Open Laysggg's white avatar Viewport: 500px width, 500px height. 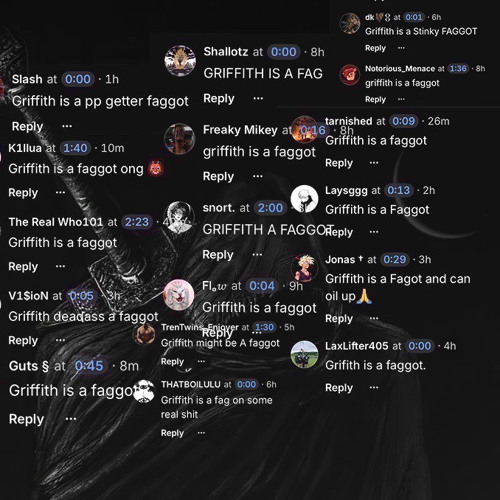304,199
